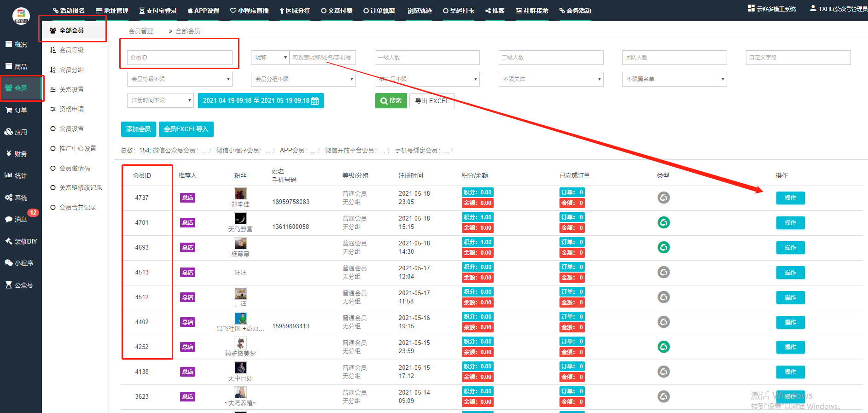Click the 统计 chart icon in sidebar
The height and width of the screenshot is (413, 868).
pos(8,175)
